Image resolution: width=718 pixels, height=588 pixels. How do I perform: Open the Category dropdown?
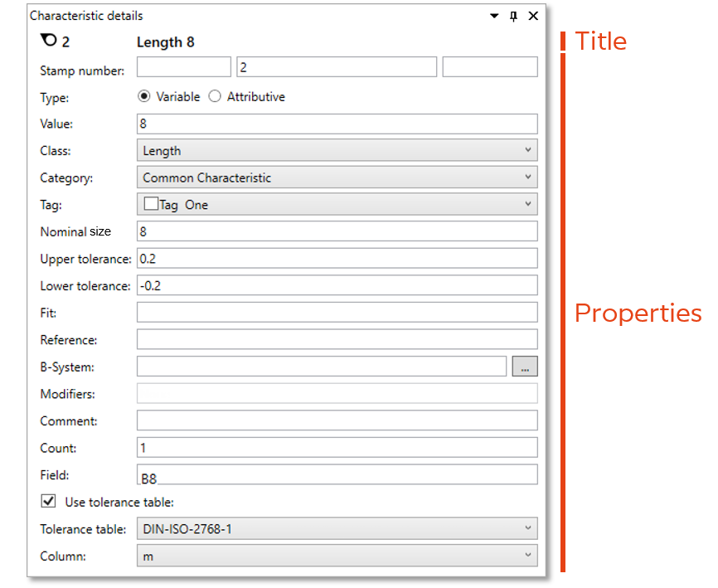(337, 177)
